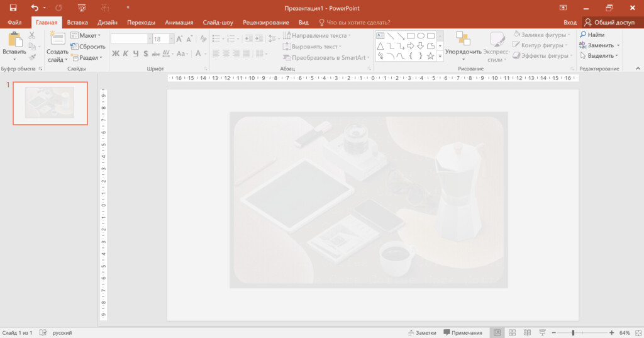This screenshot has width=644, height=338.
Task: Toggle the Заметки notes pane
Action: pyautogui.click(x=422, y=332)
